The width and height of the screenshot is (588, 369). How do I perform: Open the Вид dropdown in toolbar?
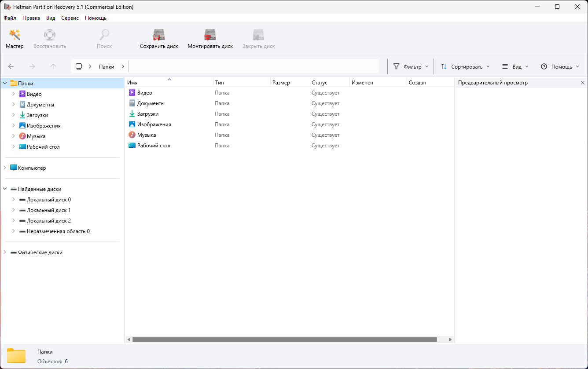click(x=515, y=67)
